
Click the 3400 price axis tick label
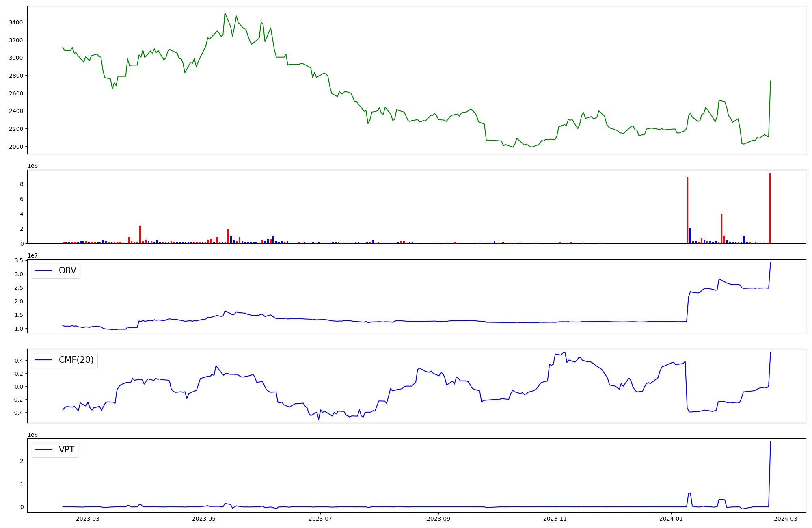click(15, 22)
